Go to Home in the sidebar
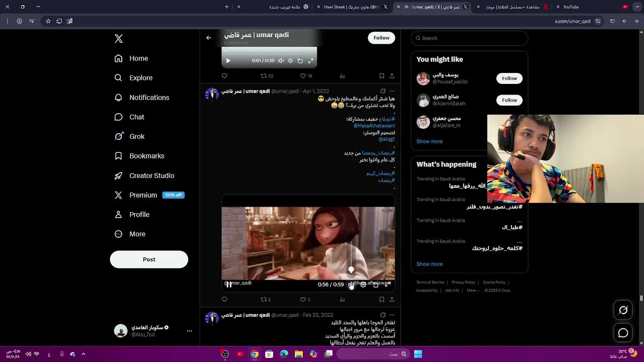This screenshot has height=362, width=644. click(131, 58)
